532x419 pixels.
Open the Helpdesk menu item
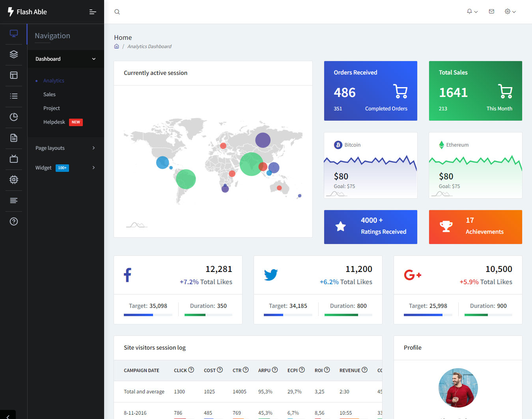54,122
